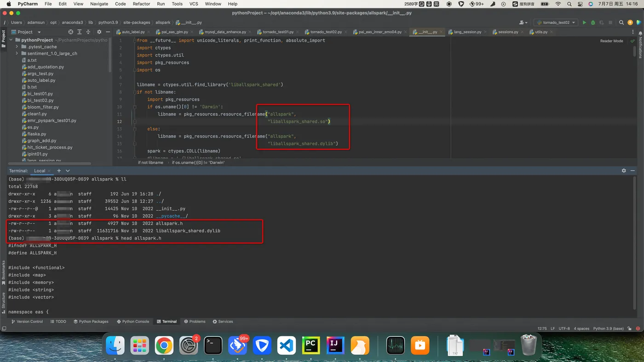Open the Navigate menu
Viewport: 644px width, 362px height.
[99, 4]
